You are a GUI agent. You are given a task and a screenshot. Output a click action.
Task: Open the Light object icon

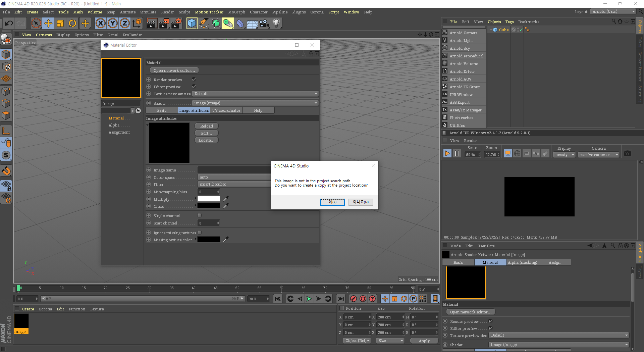pos(276,23)
